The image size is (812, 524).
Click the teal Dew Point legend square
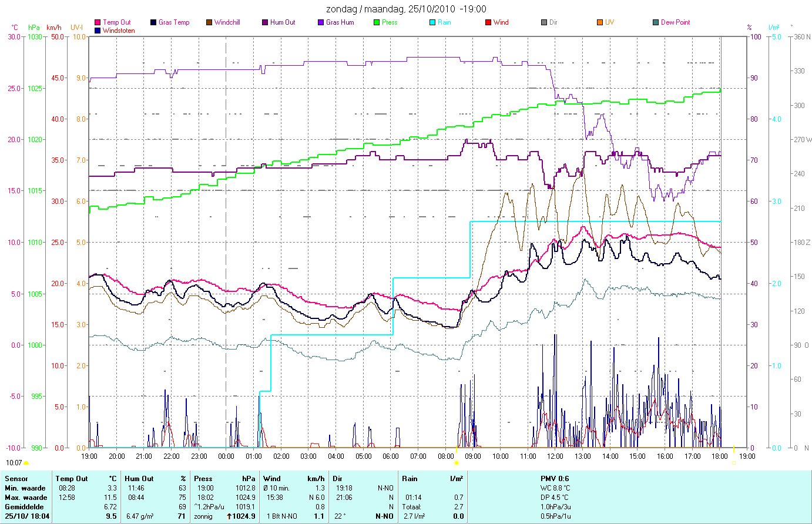[x=656, y=22]
